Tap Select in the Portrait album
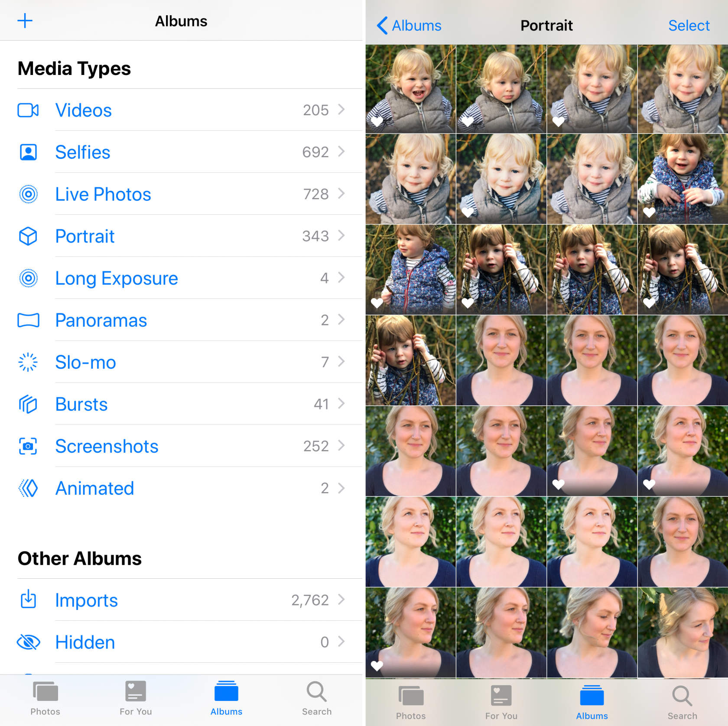The width and height of the screenshot is (728, 726). tap(689, 26)
